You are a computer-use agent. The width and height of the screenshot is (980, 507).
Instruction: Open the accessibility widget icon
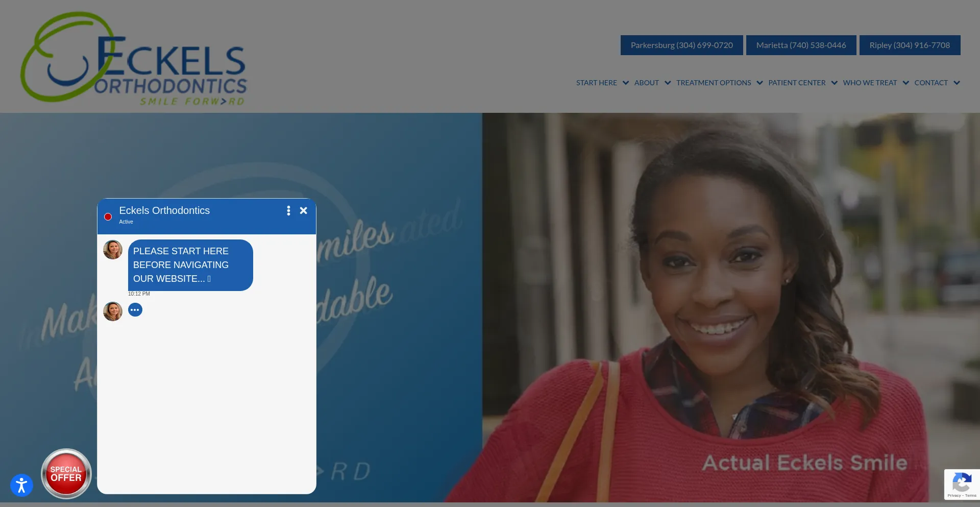pyautogui.click(x=21, y=485)
